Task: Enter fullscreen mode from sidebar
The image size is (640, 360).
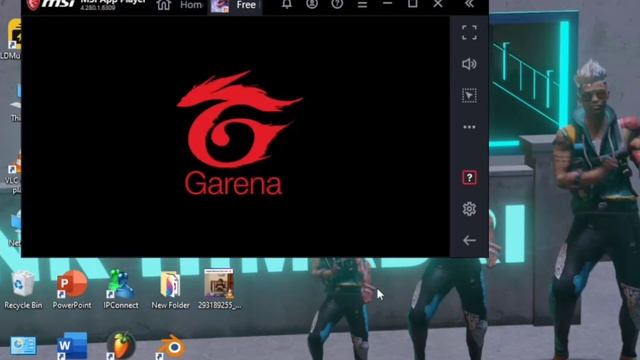Action: coord(469,33)
